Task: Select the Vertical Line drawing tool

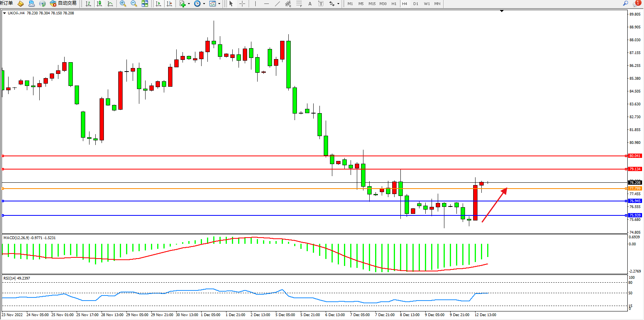Action: coord(255,3)
